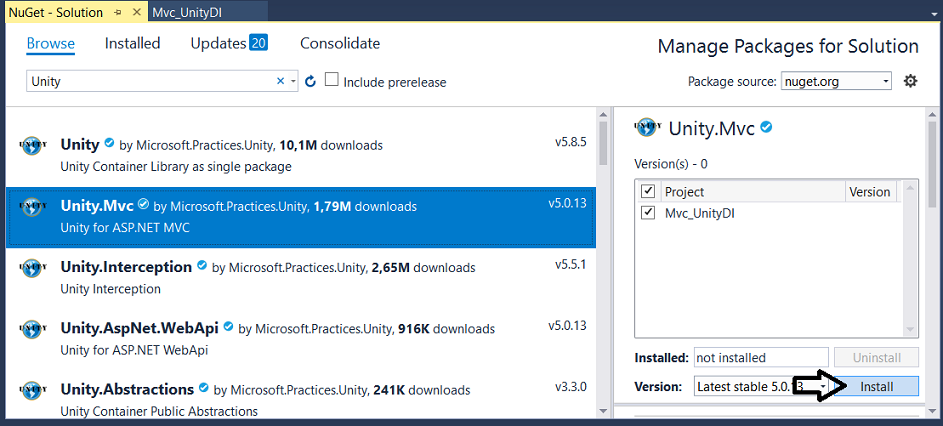Click project list scrollbar up arrow

click(910, 189)
